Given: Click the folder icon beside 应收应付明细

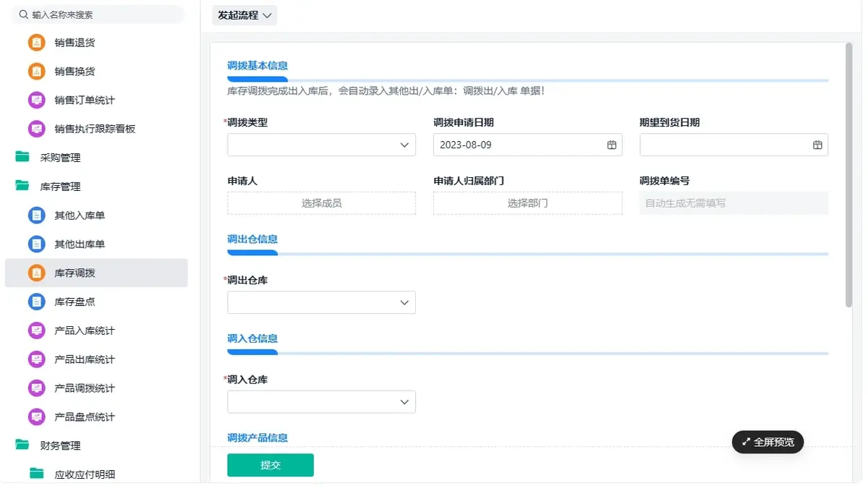Looking at the screenshot, I should click(x=37, y=474).
